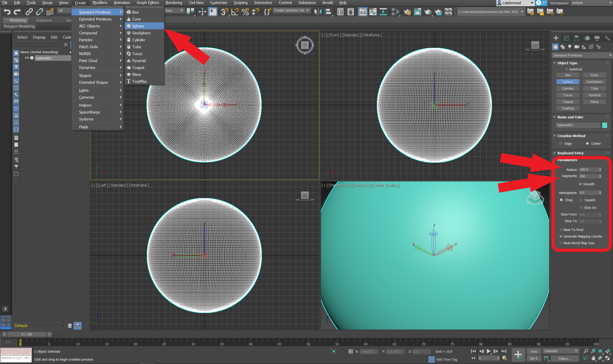Viewport: 613px width, 364px height.
Task: Click the Redo arrow icon
Action: click(17, 12)
